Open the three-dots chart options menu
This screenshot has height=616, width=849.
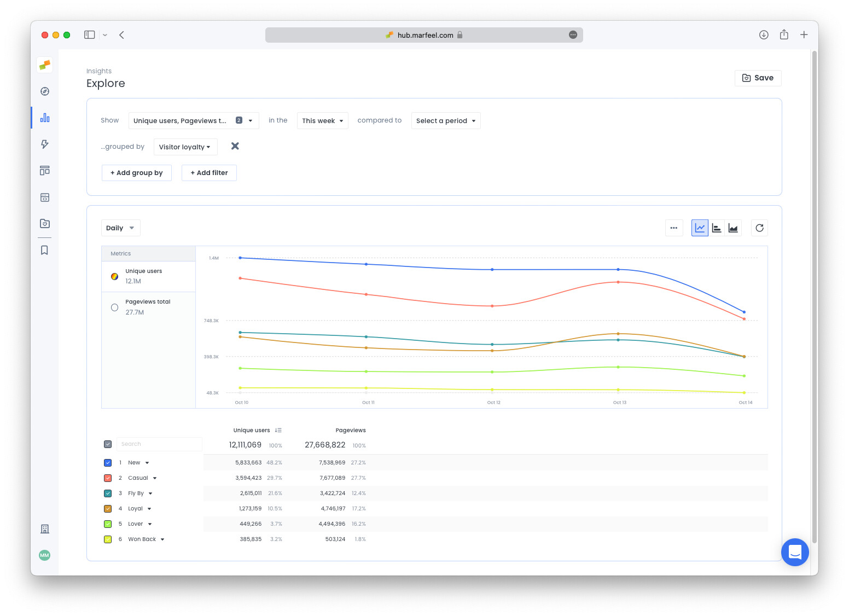coord(674,228)
